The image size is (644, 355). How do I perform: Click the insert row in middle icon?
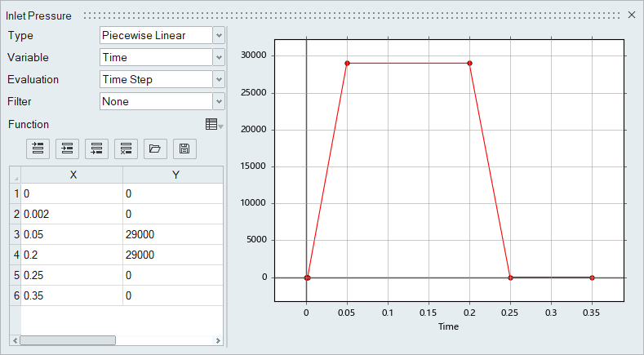coord(68,149)
